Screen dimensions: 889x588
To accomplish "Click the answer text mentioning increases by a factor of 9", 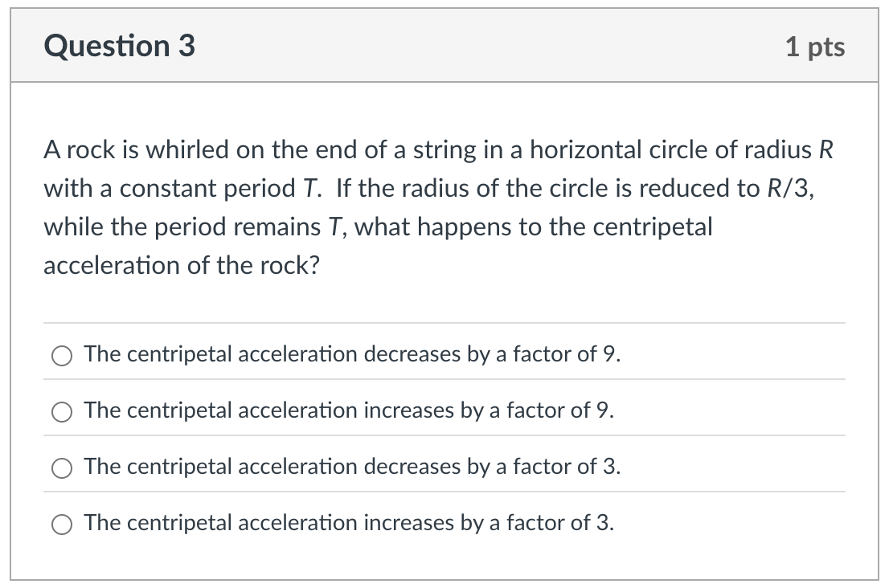I will click(350, 410).
